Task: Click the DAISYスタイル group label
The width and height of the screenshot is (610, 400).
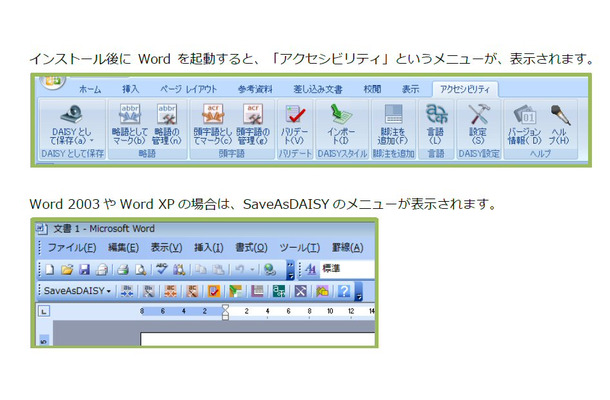Action: [x=342, y=154]
